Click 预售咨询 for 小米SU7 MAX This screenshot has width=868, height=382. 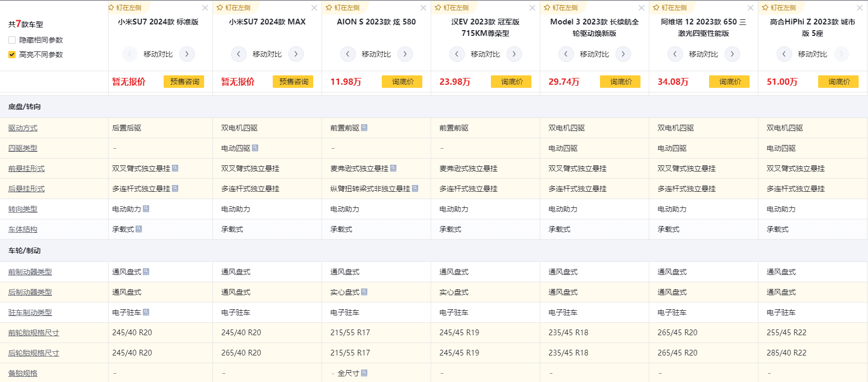[293, 82]
